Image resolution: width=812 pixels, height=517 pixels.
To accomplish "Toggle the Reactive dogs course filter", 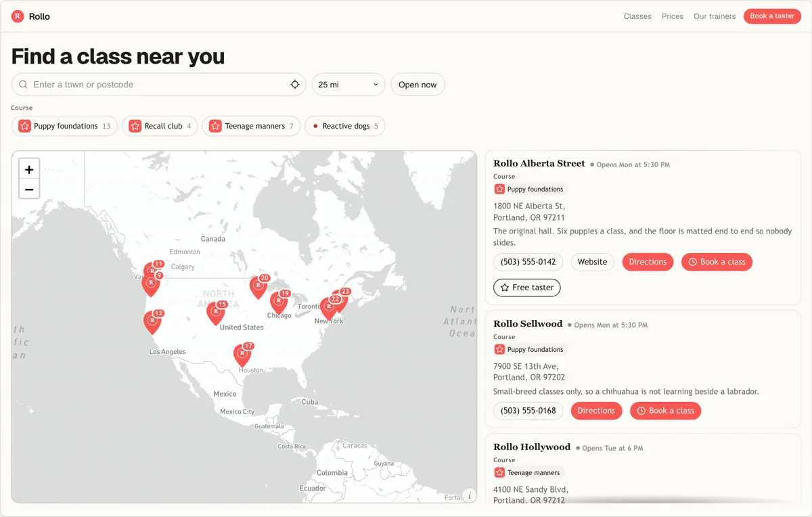I will point(345,126).
